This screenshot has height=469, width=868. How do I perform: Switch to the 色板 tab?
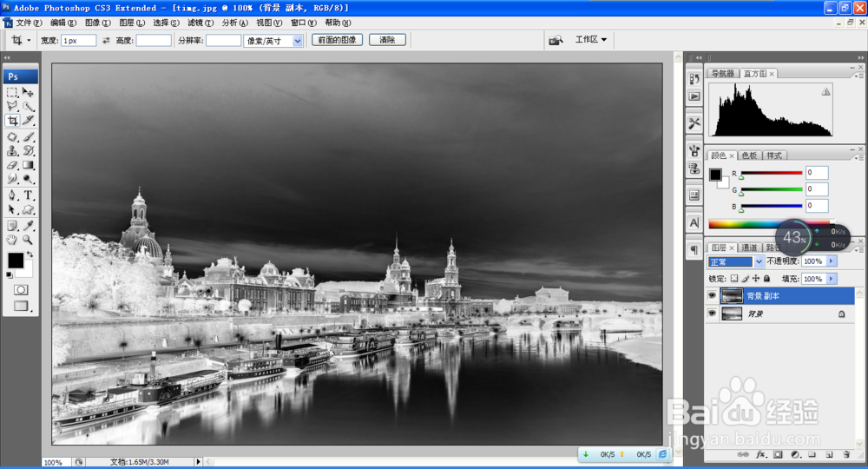pyautogui.click(x=749, y=155)
